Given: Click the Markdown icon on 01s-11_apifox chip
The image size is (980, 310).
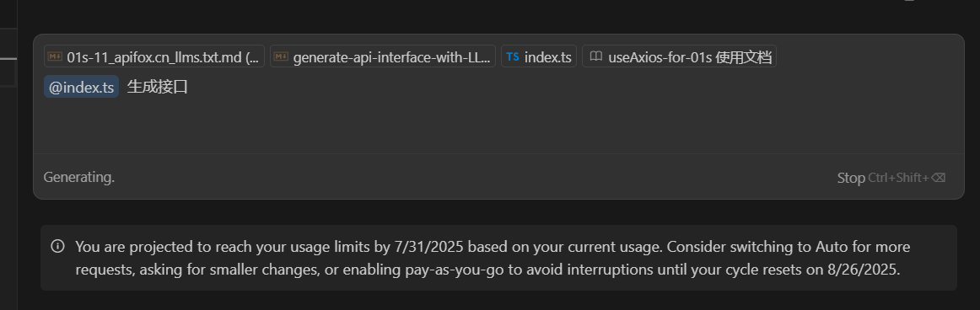Looking at the screenshot, I should tap(56, 57).
